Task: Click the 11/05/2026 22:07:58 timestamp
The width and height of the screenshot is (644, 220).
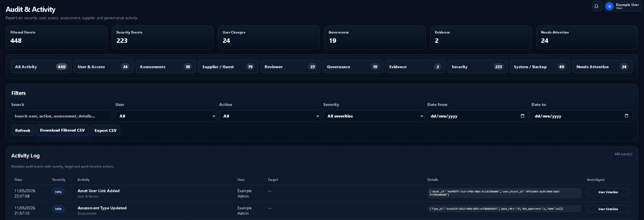Action: tap(25, 194)
